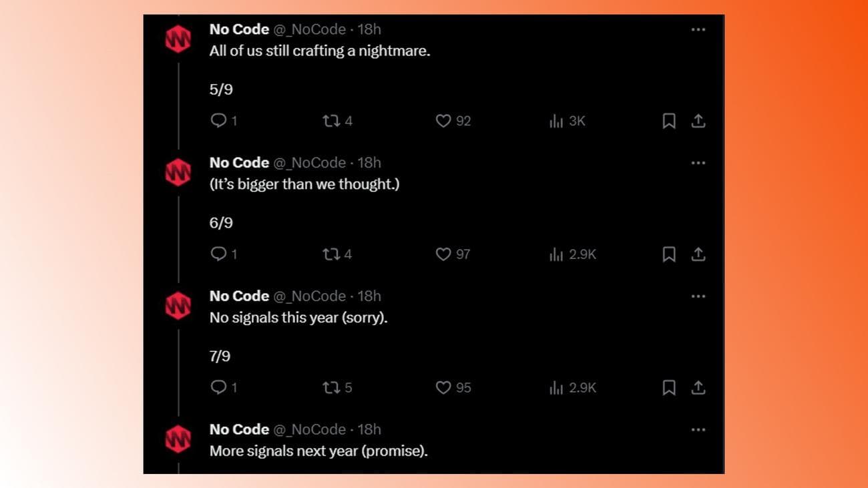Open more options for the 7/9 tweet
Viewport: 868px width, 488px height.
coord(698,296)
